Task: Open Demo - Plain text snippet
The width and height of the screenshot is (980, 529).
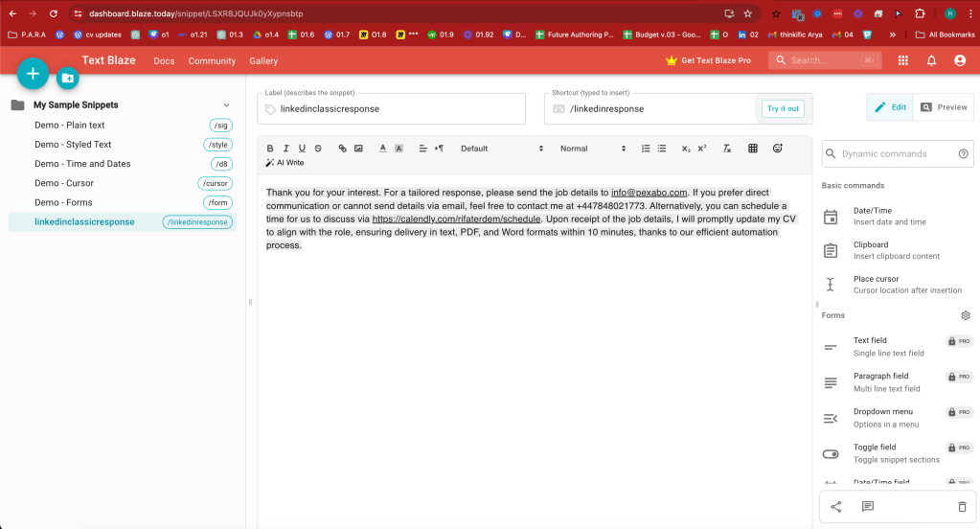Action: point(123,125)
